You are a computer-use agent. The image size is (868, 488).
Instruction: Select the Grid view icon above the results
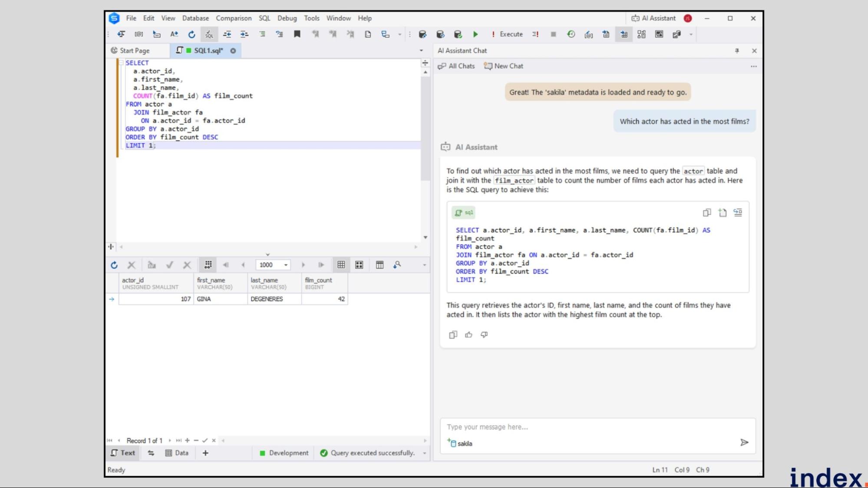coord(341,265)
